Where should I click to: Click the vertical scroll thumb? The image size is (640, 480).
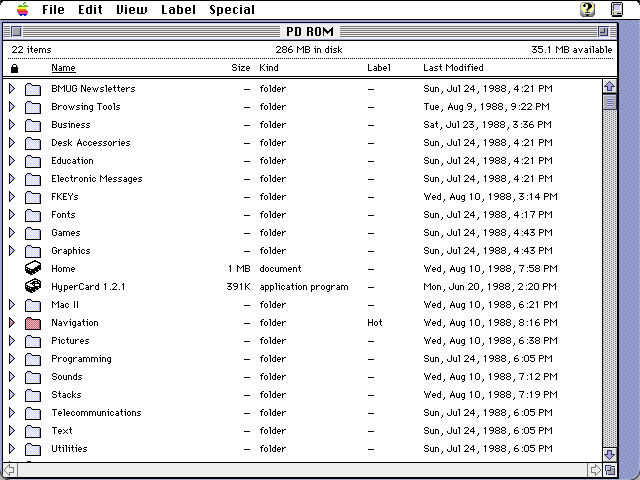pyautogui.click(x=610, y=102)
